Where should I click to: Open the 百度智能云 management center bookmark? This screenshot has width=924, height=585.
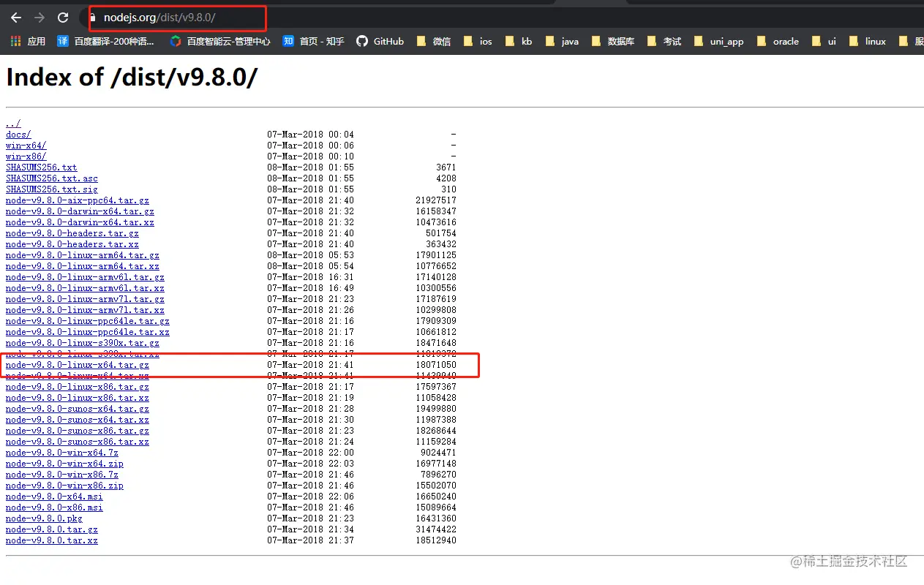(x=220, y=42)
